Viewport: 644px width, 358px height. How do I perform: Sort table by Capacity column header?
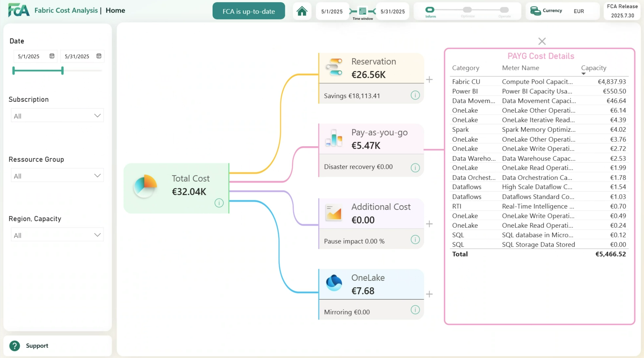593,68
